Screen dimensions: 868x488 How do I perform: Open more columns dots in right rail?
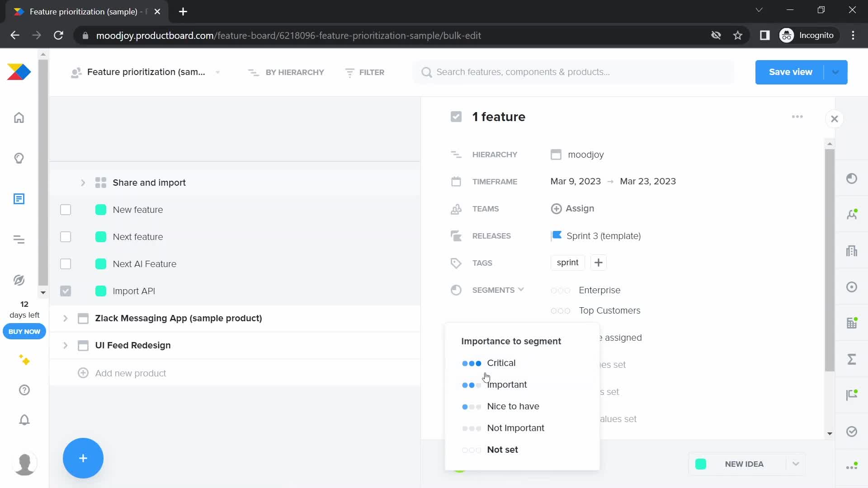coord(852,467)
